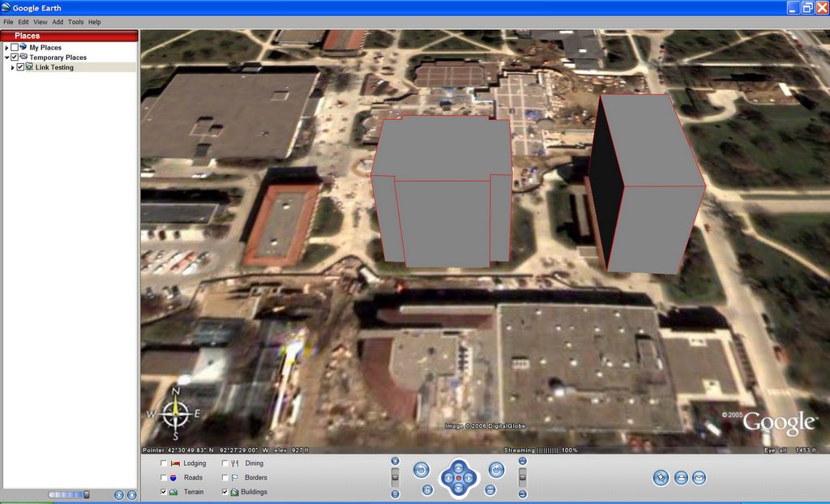Viewport: 830px width, 504px height.
Task: Click the red center stop button
Action: (459, 478)
